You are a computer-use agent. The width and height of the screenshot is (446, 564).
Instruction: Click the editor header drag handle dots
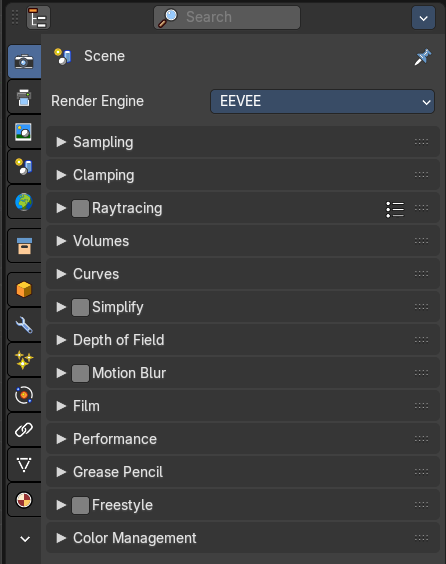point(15,17)
